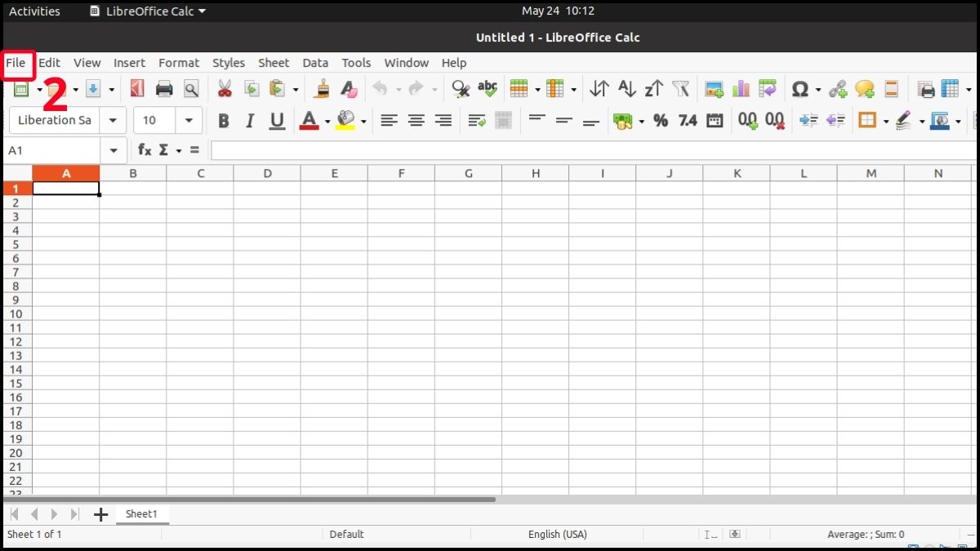Toggle Underline formatting
This screenshot has height=551, width=980.
(x=277, y=121)
